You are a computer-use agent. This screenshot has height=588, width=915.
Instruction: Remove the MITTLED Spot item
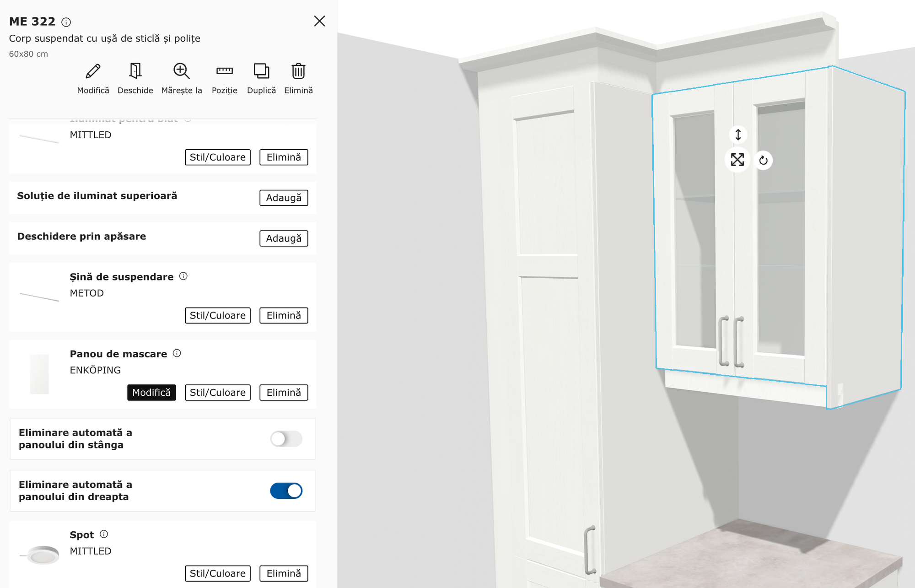(284, 573)
